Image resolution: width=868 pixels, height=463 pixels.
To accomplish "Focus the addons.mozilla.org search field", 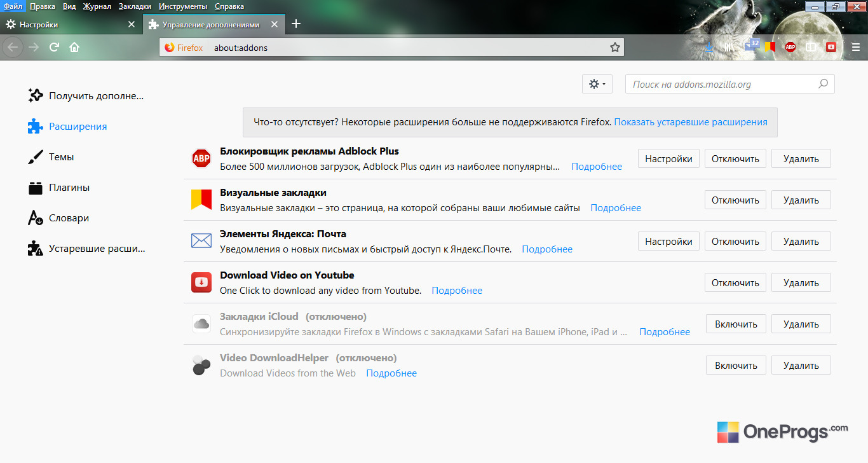I will [730, 84].
